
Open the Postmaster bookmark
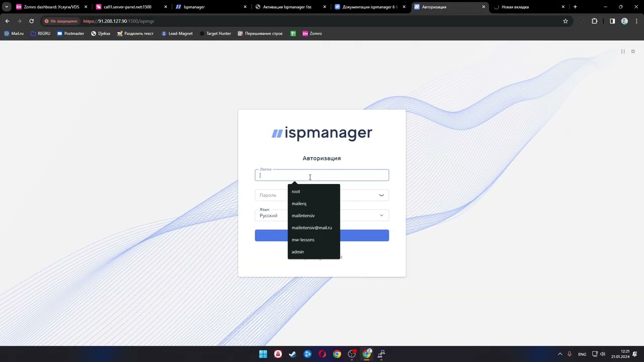(x=70, y=34)
